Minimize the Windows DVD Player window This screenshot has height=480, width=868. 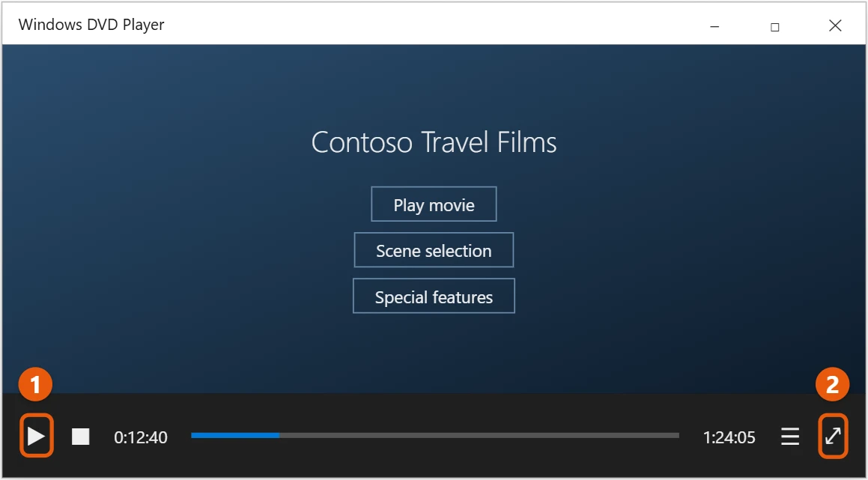(714, 26)
